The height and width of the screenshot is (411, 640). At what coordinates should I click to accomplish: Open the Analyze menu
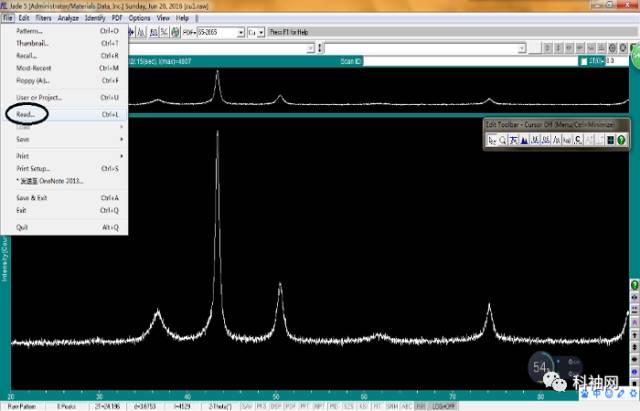68,18
